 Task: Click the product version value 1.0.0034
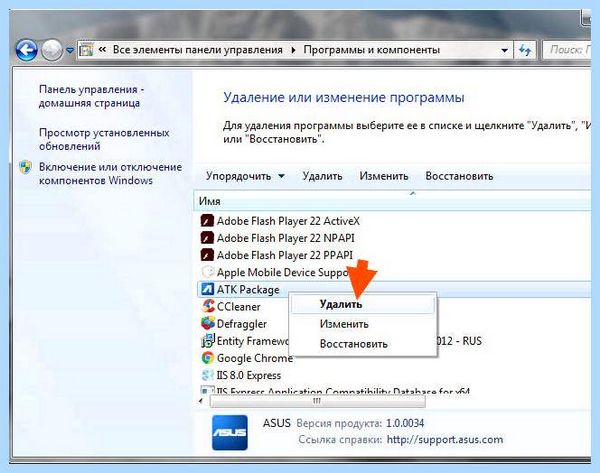tap(405, 423)
